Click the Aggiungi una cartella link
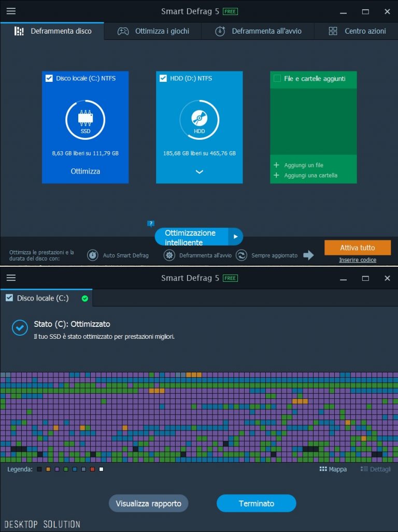 [311, 176]
